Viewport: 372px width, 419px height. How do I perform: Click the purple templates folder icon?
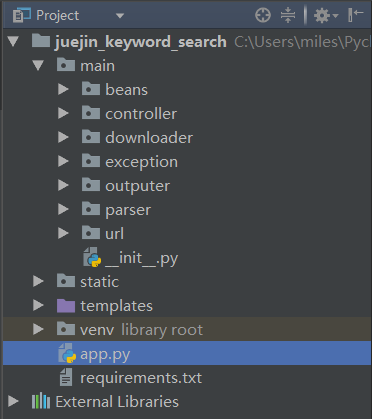(x=66, y=305)
